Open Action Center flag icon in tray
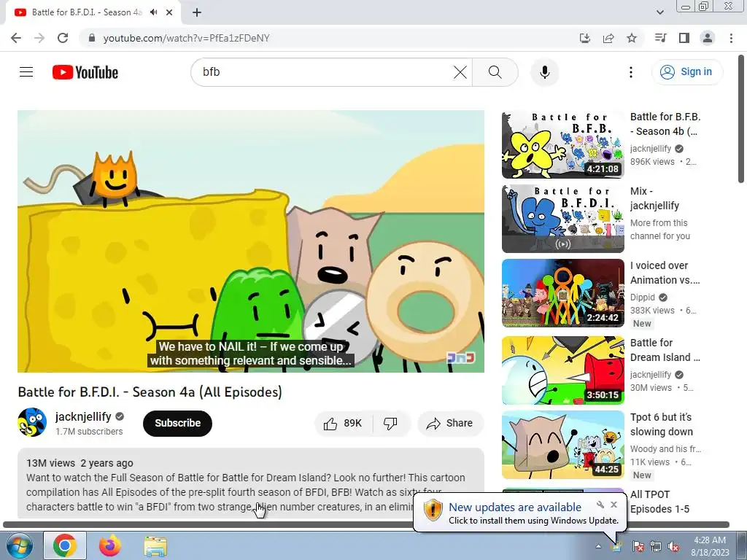This screenshot has width=747, height=560. coord(638,546)
